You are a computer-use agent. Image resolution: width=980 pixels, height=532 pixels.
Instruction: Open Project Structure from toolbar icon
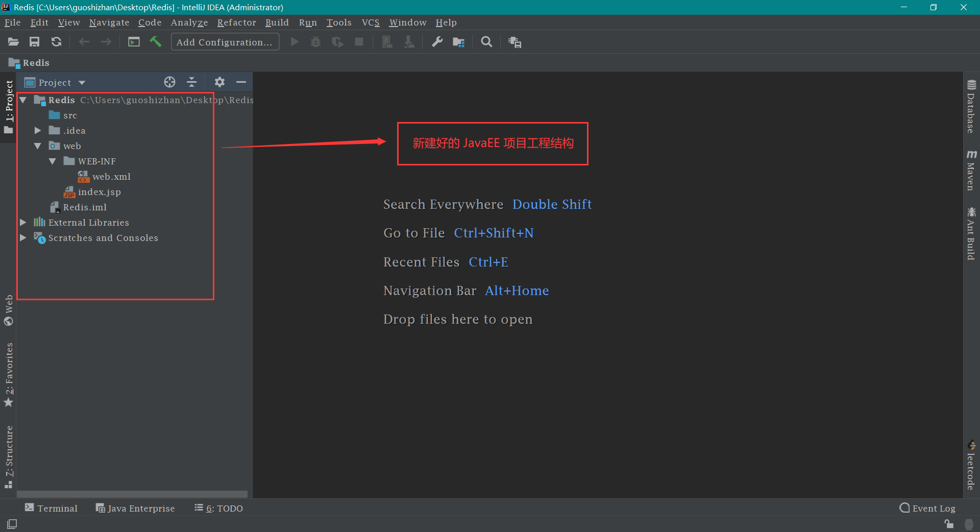coord(458,42)
